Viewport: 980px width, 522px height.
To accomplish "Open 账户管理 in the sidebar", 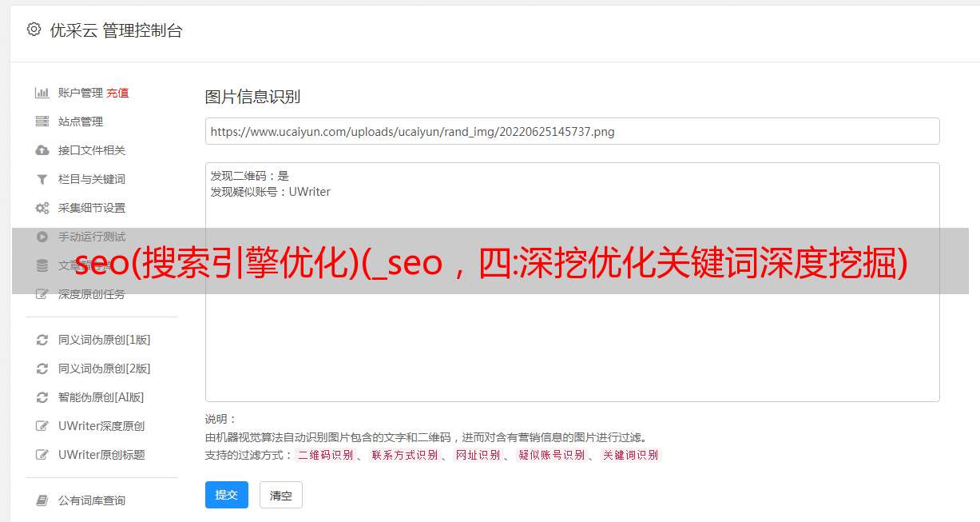I will click(81, 93).
